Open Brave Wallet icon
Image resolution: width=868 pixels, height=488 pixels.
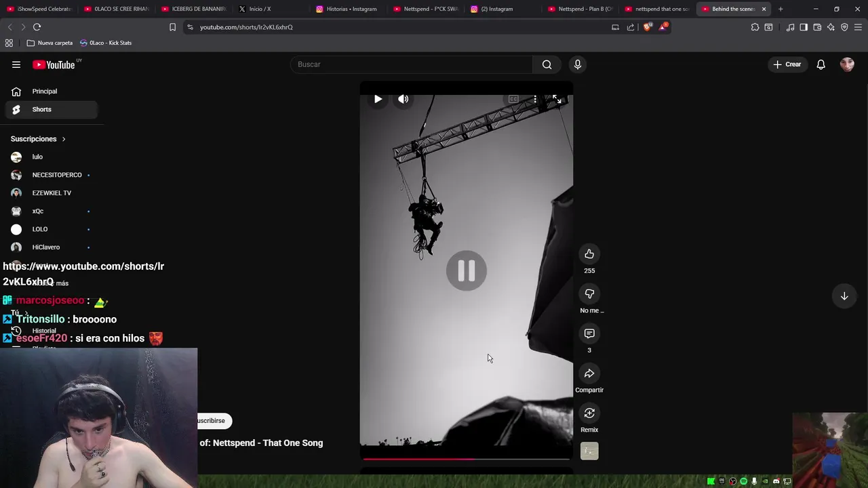(817, 27)
